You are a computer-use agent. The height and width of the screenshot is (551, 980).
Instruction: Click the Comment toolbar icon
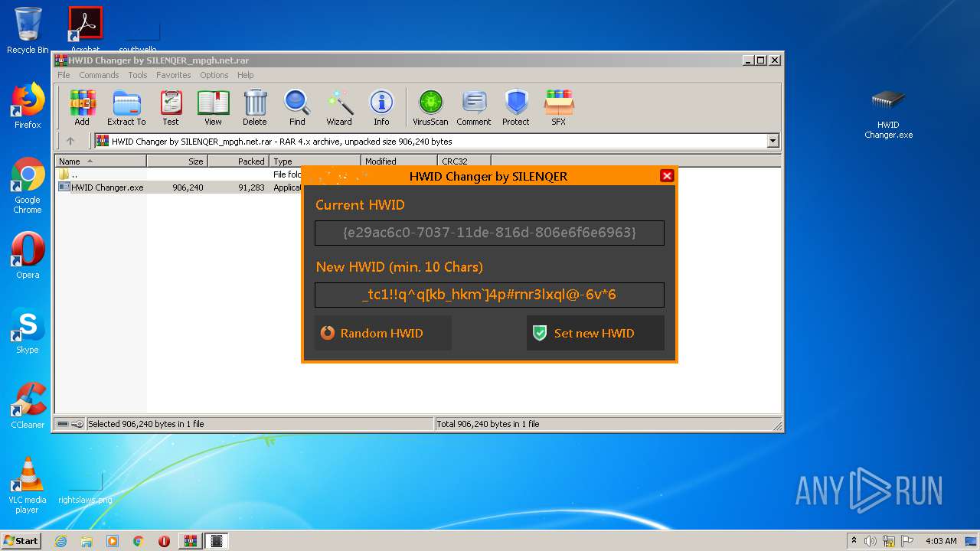click(474, 107)
